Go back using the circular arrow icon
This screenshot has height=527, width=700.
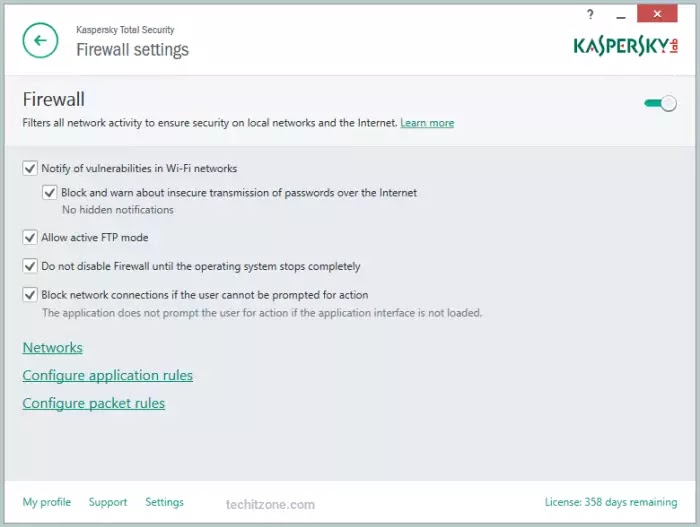40,40
